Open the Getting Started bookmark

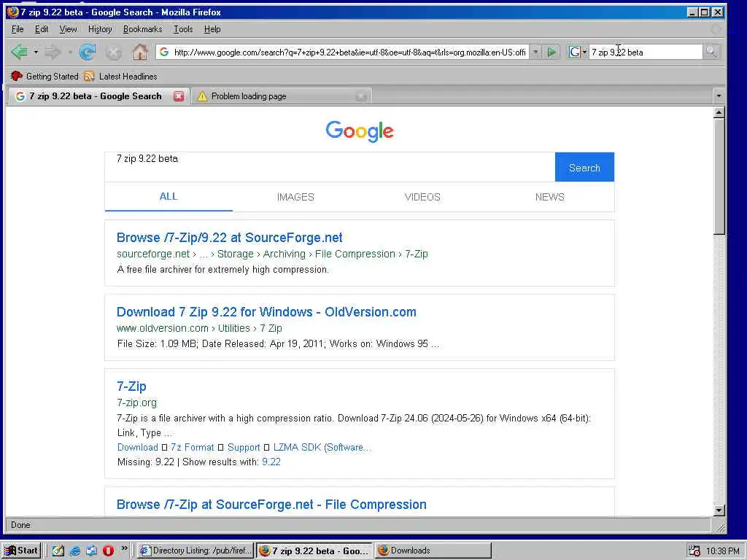(44, 76)
